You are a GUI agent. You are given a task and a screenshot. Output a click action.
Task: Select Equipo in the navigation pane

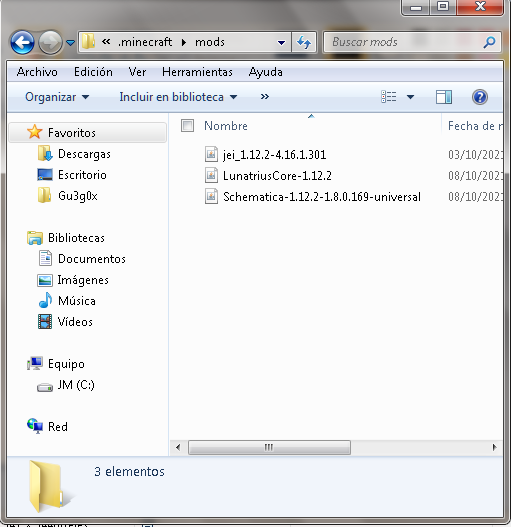click(66, 364)
